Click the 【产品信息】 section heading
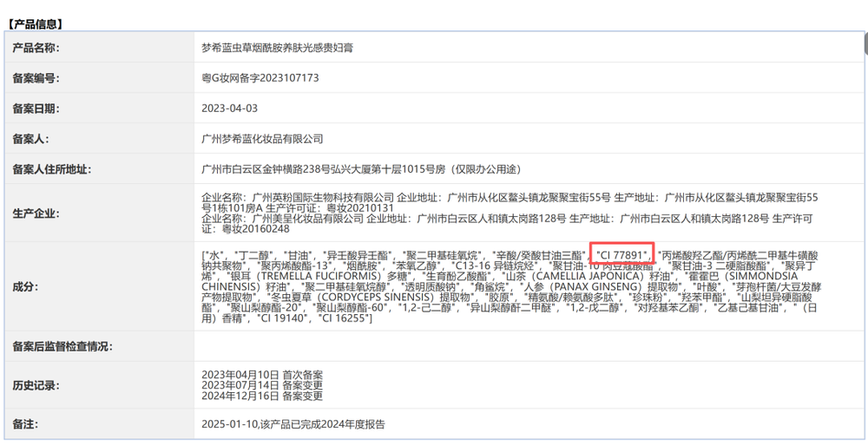868x446 pixels. click(x=35, y=24)
